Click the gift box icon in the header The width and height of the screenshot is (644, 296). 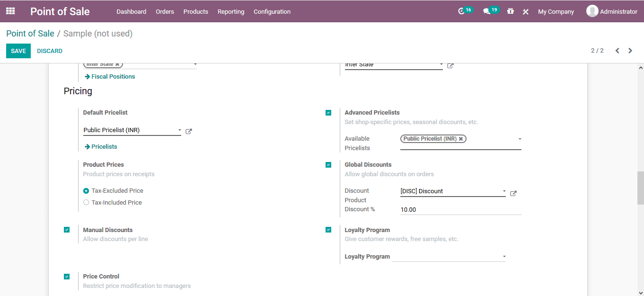[511, 11]
